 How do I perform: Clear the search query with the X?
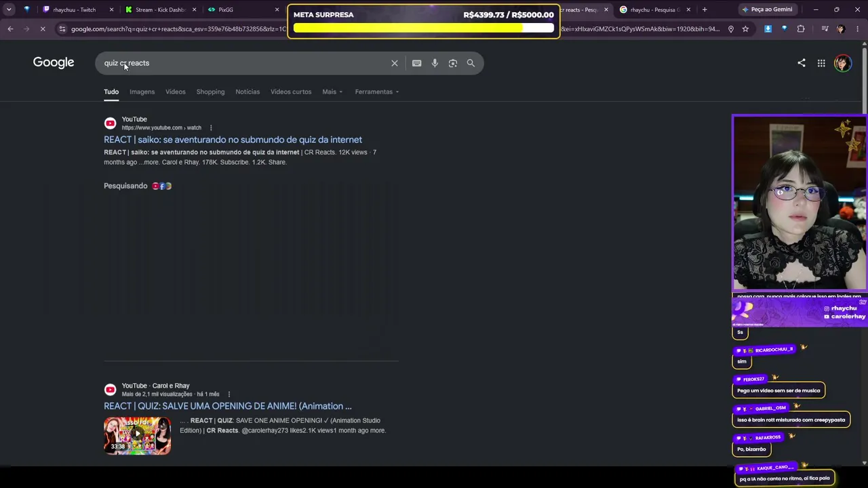click(395, 63)
